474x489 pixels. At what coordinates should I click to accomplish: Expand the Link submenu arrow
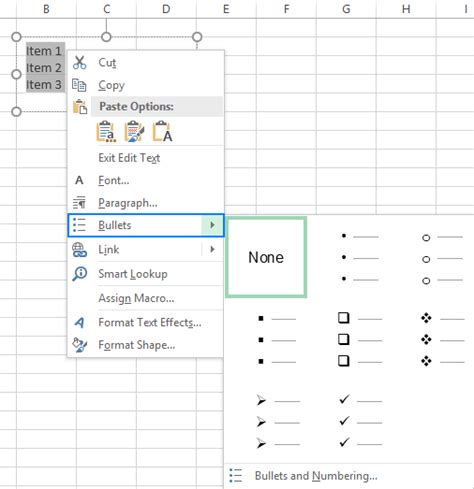pyautogui.click(x=212, y=249)
